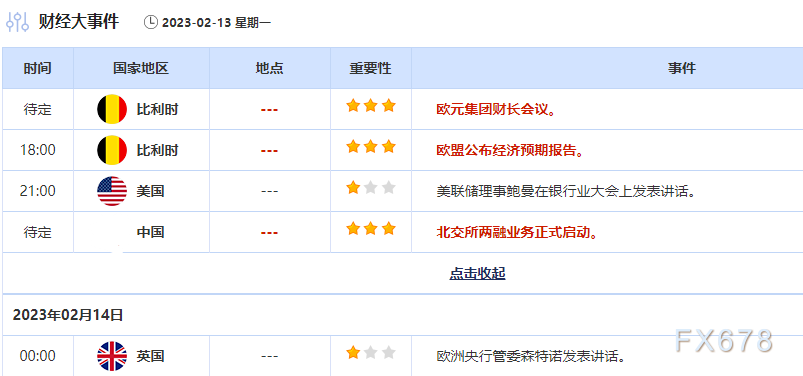Click one-star rating in 美联储理事鲍曼 row
This screenshot has width=803, height=376.
371,188
